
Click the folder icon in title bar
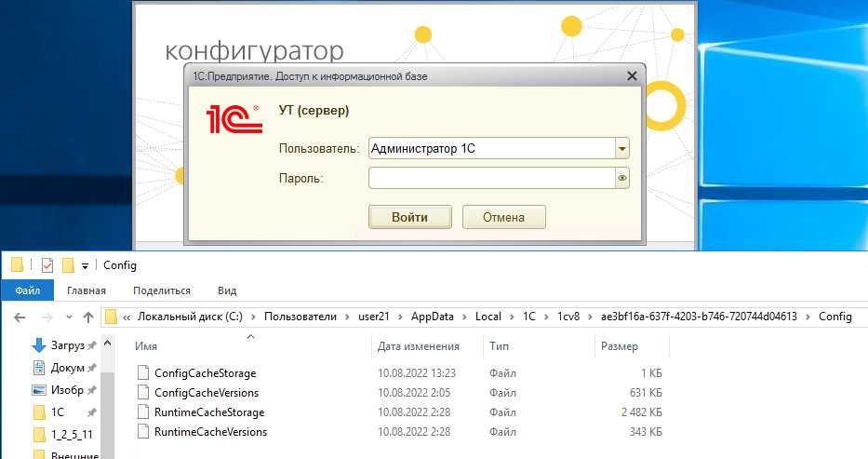17,265
